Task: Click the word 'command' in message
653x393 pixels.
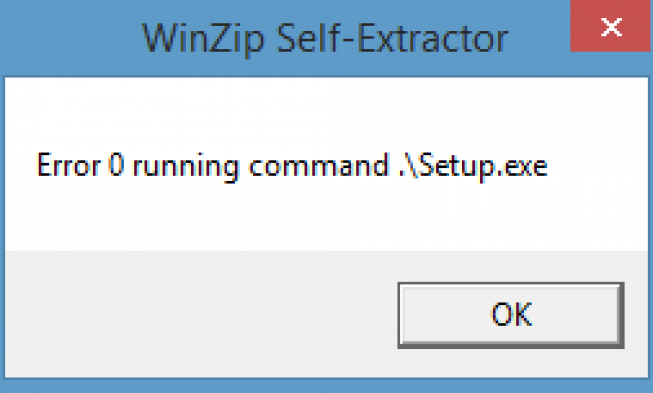Action: tap(319, 166)
